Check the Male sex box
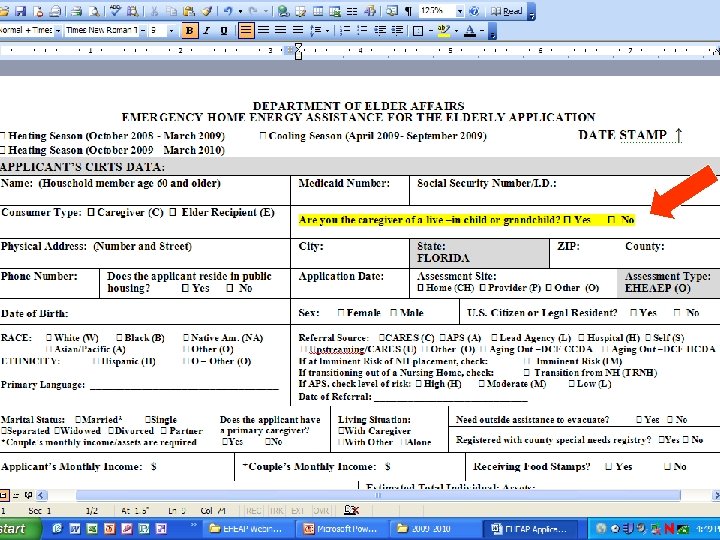 394,313
